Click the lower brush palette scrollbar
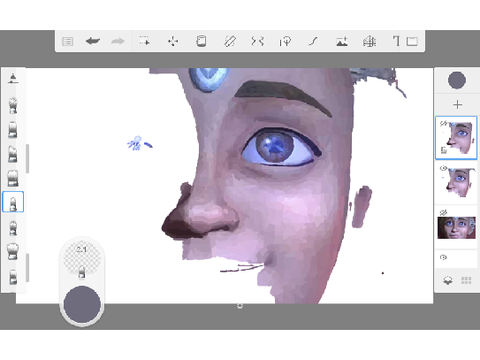480x360 pixels. [x=27, y=267]
